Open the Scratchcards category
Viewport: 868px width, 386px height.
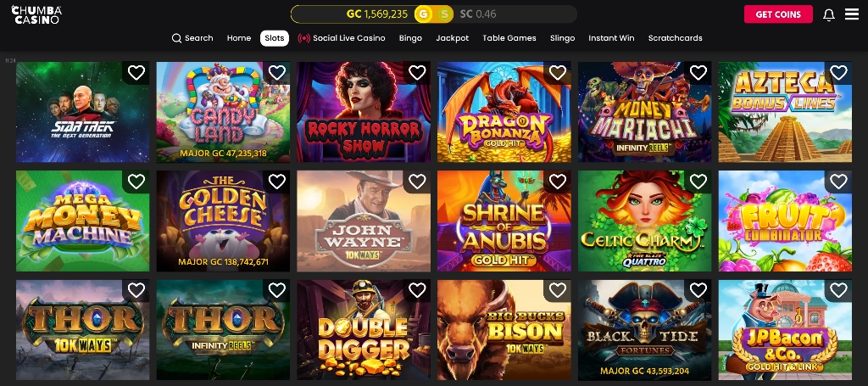click(676, 38)
